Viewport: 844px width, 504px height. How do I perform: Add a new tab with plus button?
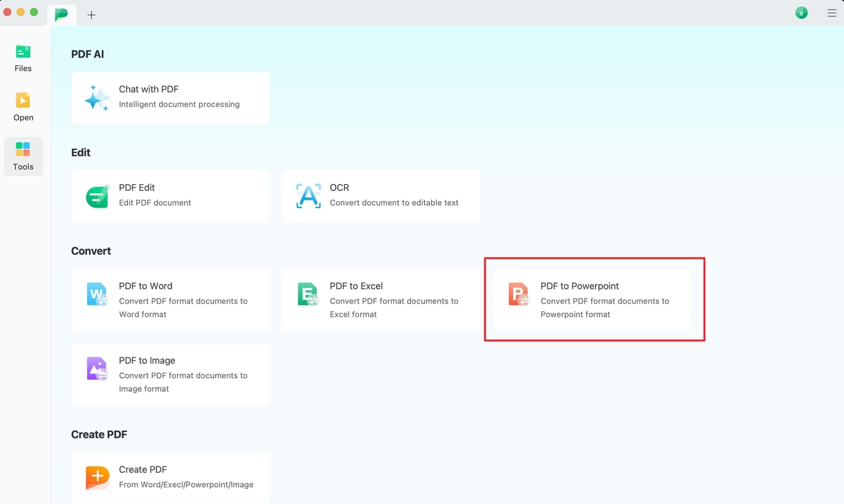point(92,15)
